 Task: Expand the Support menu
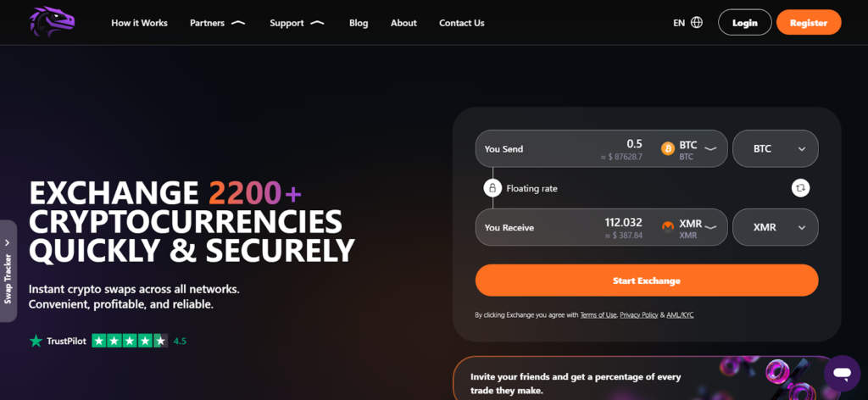(297, 23)
